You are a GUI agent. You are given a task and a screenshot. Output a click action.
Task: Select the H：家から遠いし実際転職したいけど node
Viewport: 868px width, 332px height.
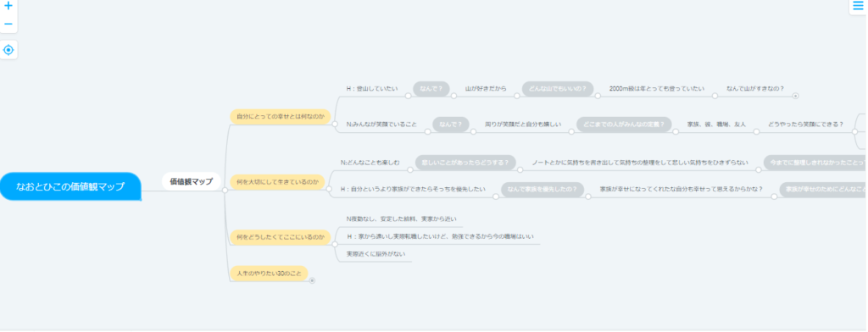(440, 237)
